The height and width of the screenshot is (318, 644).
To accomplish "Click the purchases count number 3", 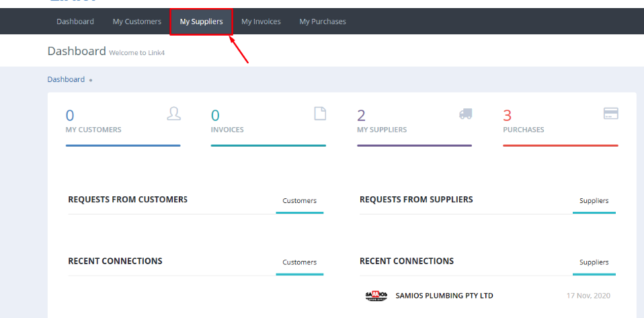I will pyautogui.click(x=508, y=116).
